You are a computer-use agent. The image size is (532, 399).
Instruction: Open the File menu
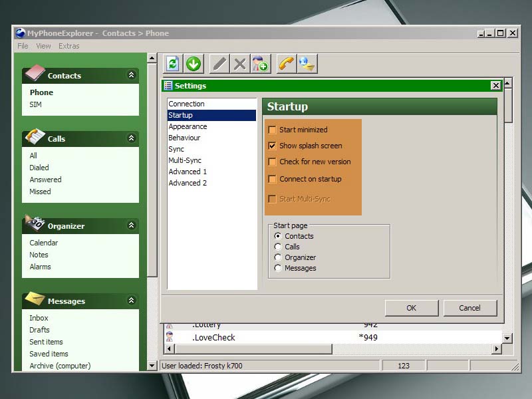click(x=23, y=46)
